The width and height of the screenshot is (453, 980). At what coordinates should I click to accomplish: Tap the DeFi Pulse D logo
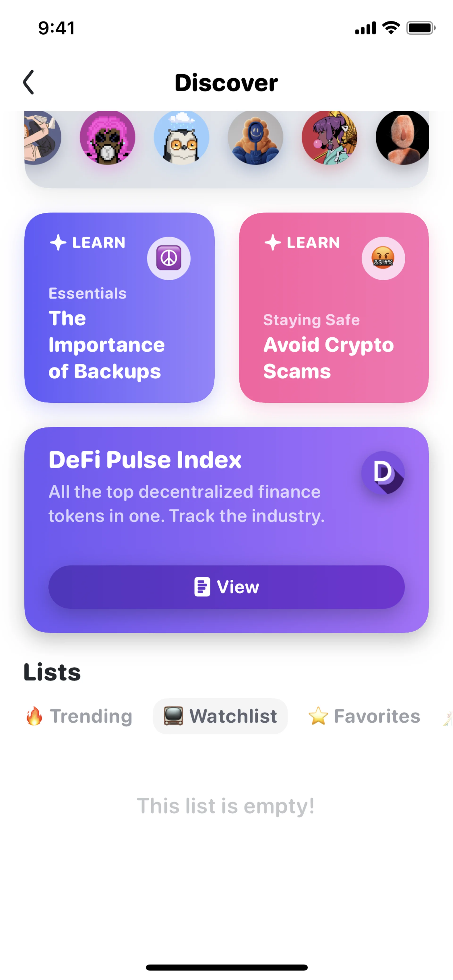click(x=383, y=473)
